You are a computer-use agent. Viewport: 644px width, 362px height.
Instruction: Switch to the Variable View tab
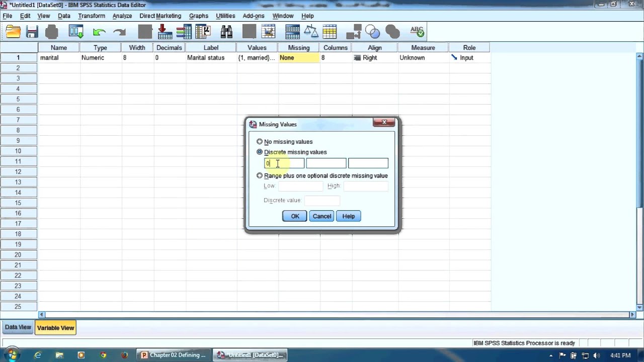pyautogui.click(x=55, y=328)
